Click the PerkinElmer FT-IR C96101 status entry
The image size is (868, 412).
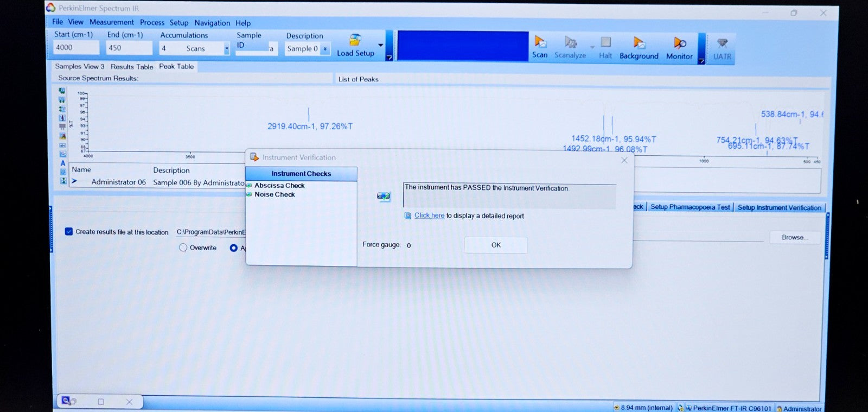coord(728,408)
